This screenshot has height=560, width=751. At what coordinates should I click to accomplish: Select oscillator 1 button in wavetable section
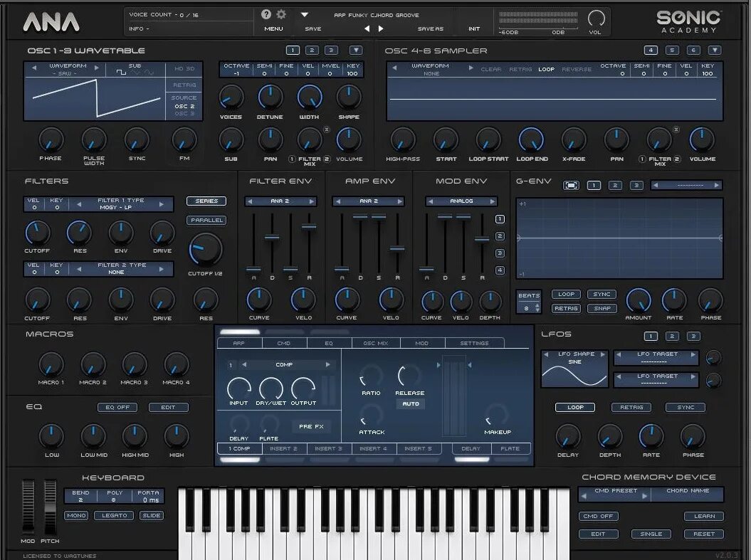click(x=293, y=50)
